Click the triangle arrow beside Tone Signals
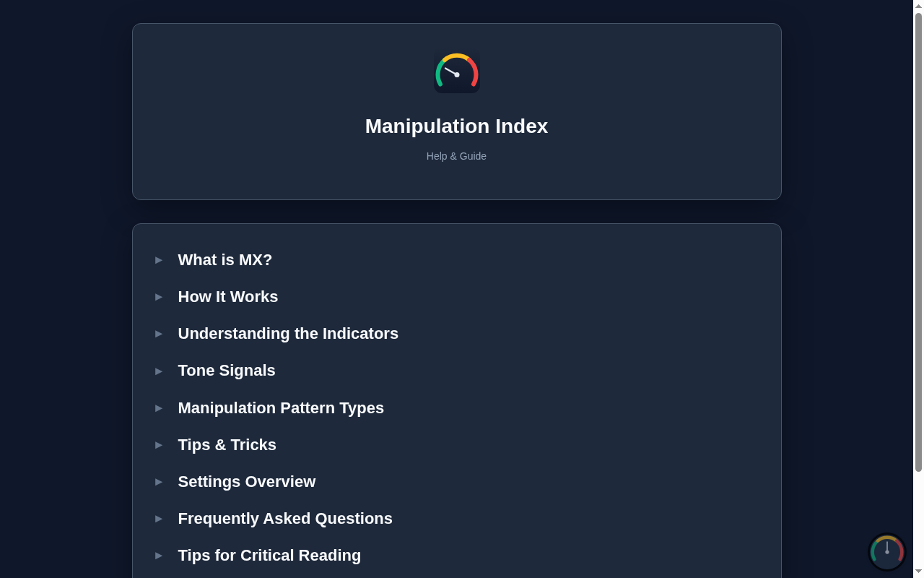The height and width of the screenshot is (578, 924). pyautogui.click(x=159, y=371)
